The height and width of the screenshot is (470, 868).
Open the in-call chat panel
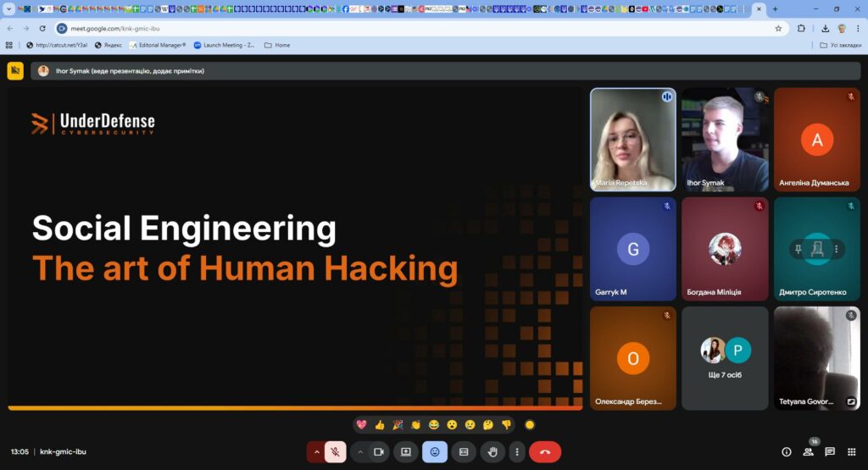coord(830,452)
